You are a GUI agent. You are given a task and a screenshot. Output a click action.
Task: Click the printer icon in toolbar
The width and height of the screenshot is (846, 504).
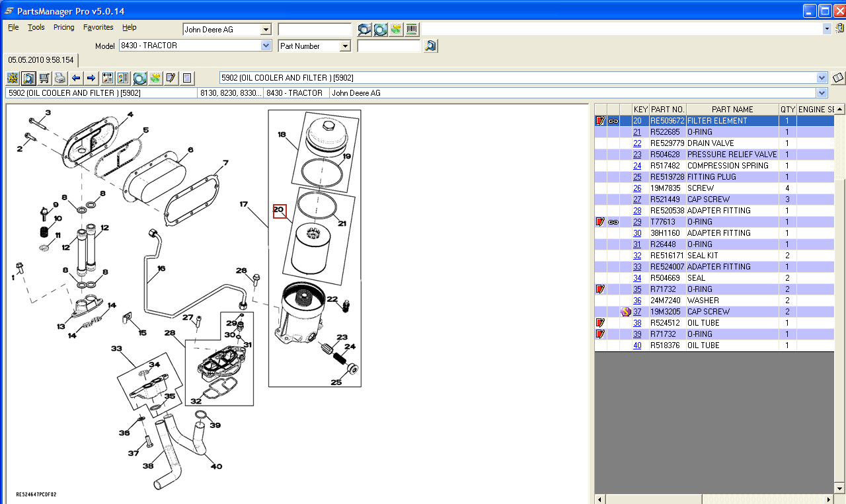click(60, 78)
